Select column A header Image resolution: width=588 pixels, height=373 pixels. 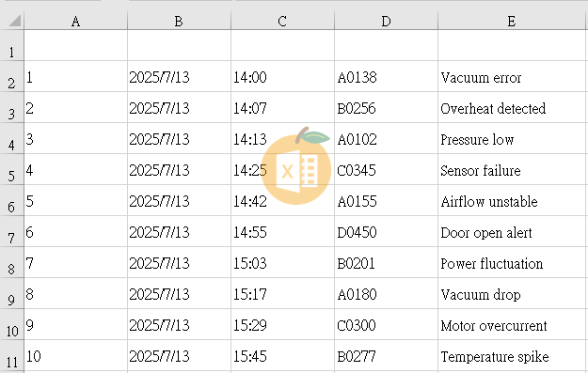[x=76, y=21]
